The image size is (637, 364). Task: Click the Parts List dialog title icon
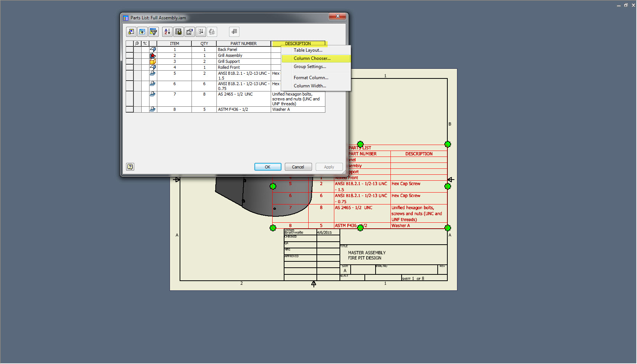pos(126,18)
